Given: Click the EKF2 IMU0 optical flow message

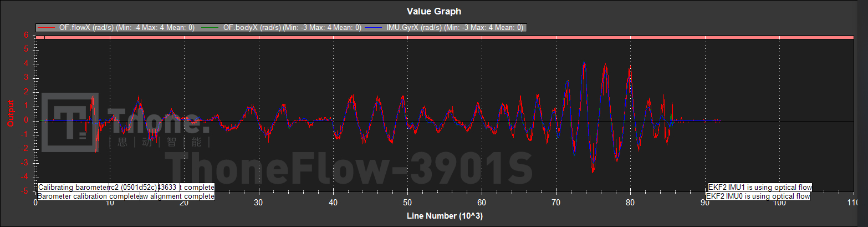Looking at the screenshot, I should pyautogui.click(x=759, y=196).
